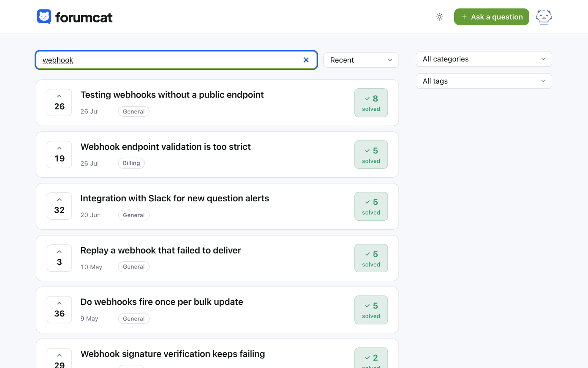The image size is (588, 368).
Task: Open 'Do webhooks fire once per bulk update'
Action: click(x=162, y=302)
